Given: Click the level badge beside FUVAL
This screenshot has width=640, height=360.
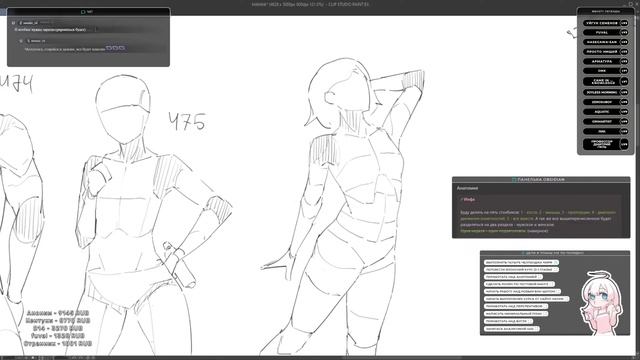Looking at the screenshot, I should 624,33.
